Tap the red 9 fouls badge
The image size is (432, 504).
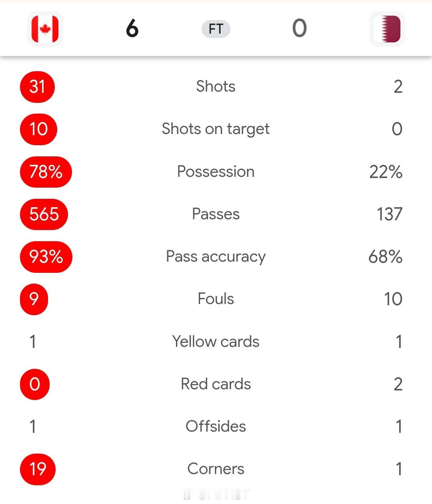coord(34,299)
